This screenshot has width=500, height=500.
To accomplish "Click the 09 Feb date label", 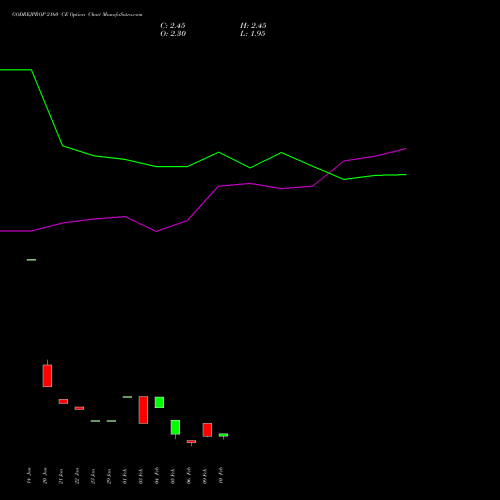I will click(x=205, y=475).
